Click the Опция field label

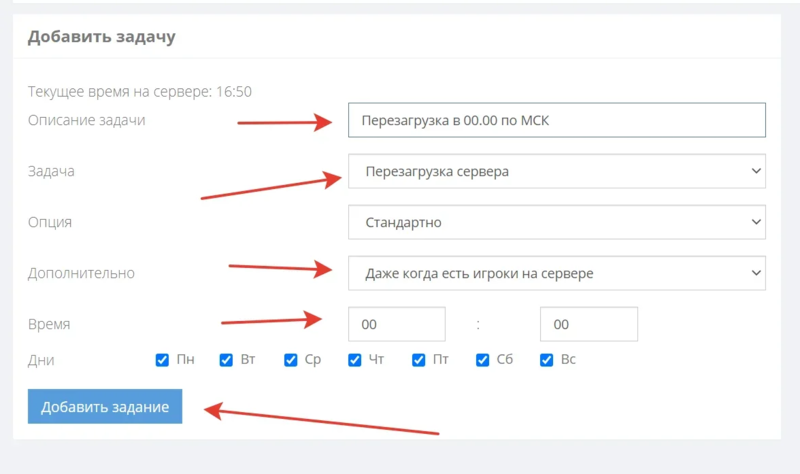pos(50,222)
